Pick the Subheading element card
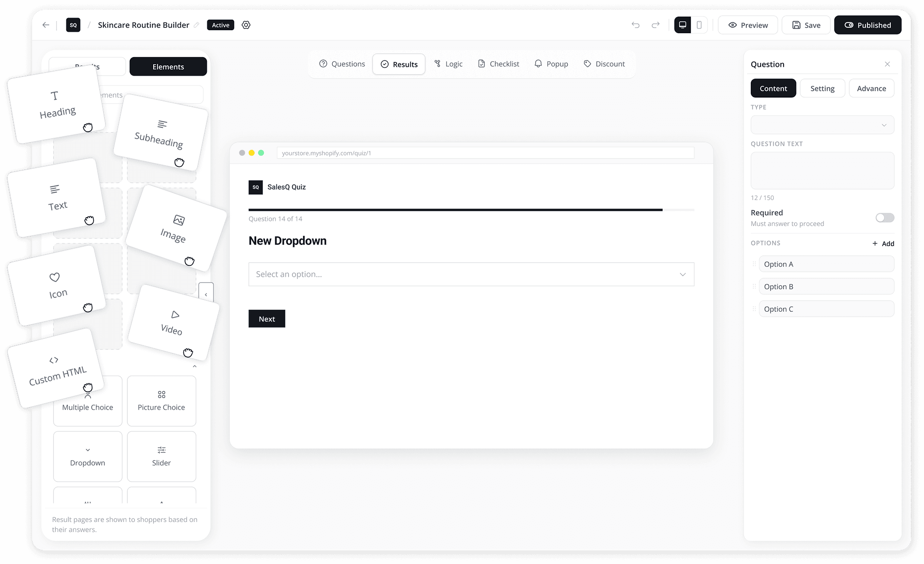The image size is (924, 564). tap(161, 132)
